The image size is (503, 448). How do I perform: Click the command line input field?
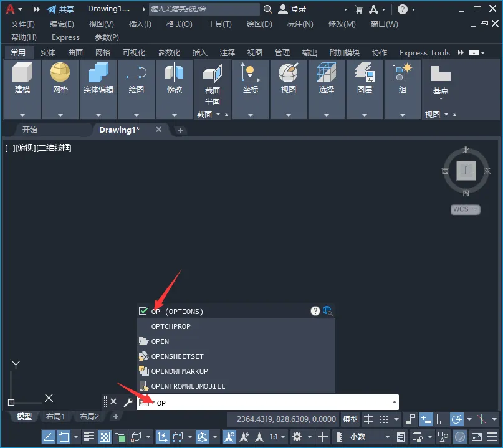(267, 402)
